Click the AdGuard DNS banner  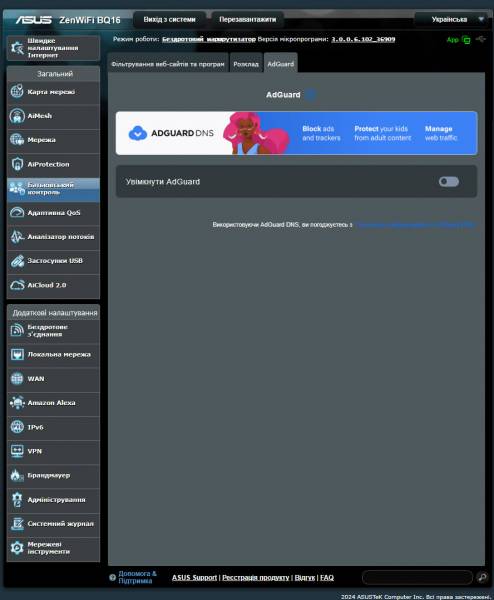pos(297,133)
